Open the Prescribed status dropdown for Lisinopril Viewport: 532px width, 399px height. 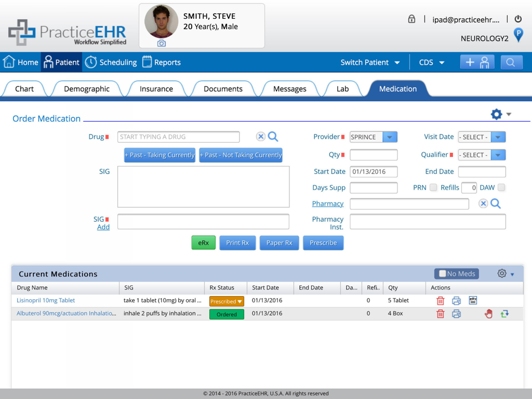(x=227, y=300)
